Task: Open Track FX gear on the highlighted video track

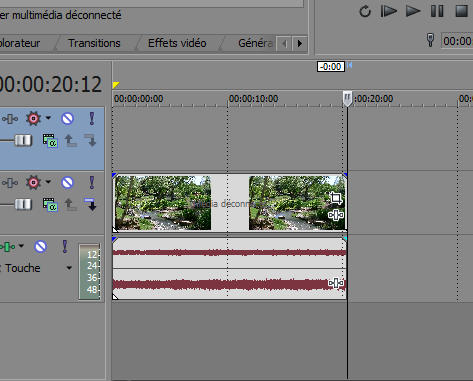Action: [33, 118]
